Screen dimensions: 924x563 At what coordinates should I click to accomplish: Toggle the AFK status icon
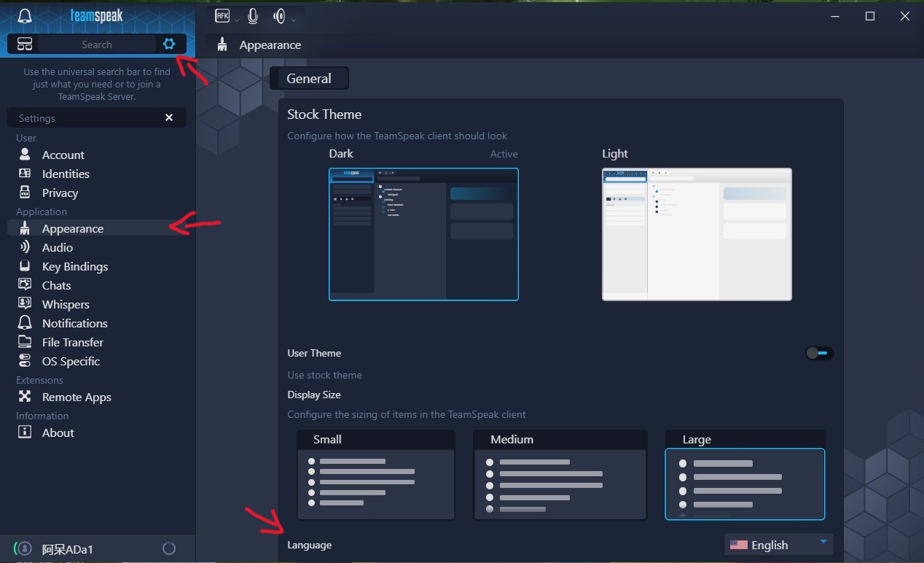222,15
